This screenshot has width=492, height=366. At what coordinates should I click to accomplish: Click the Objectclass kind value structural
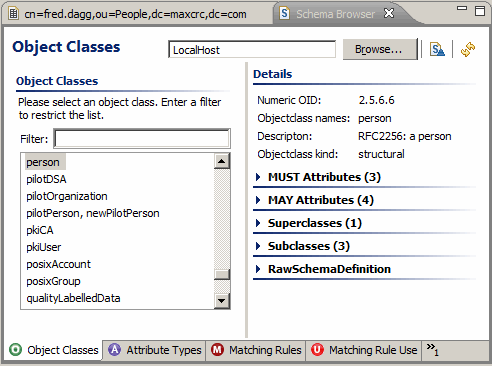[x=381, y=154]
